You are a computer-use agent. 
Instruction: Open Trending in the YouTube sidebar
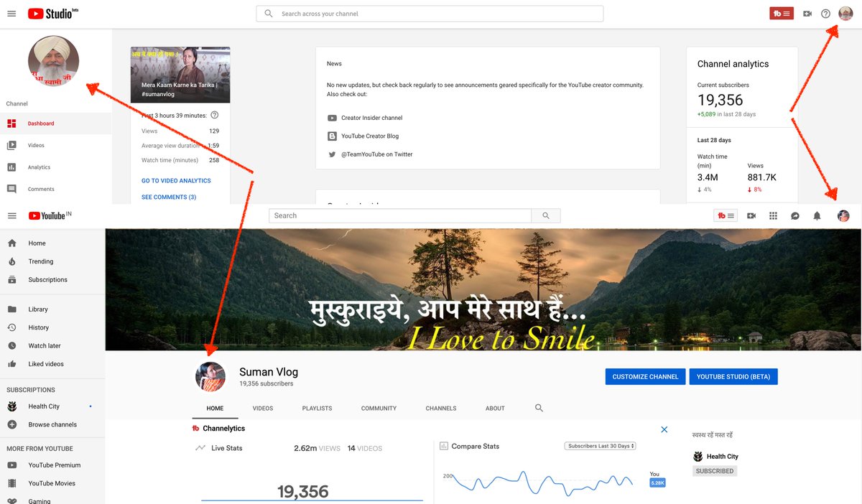pyautogui.click(x=52, y=262)
